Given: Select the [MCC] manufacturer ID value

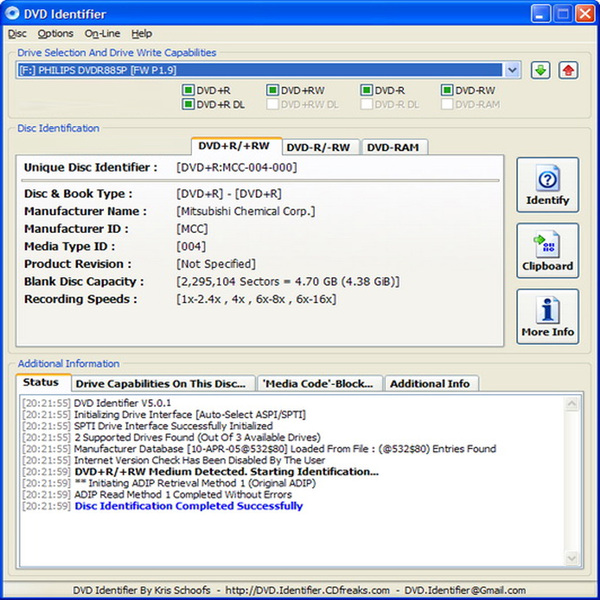Looking at the screenshot, I should 192,229.
